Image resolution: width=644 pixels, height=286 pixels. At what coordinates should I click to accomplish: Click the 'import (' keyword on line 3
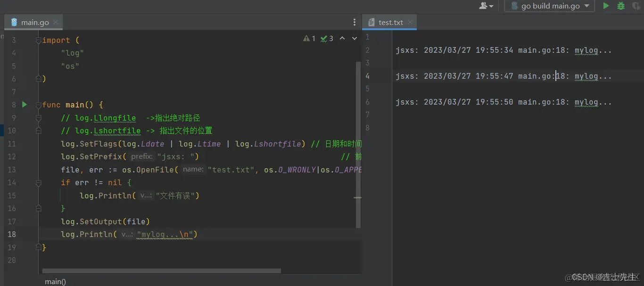[61, 41]
